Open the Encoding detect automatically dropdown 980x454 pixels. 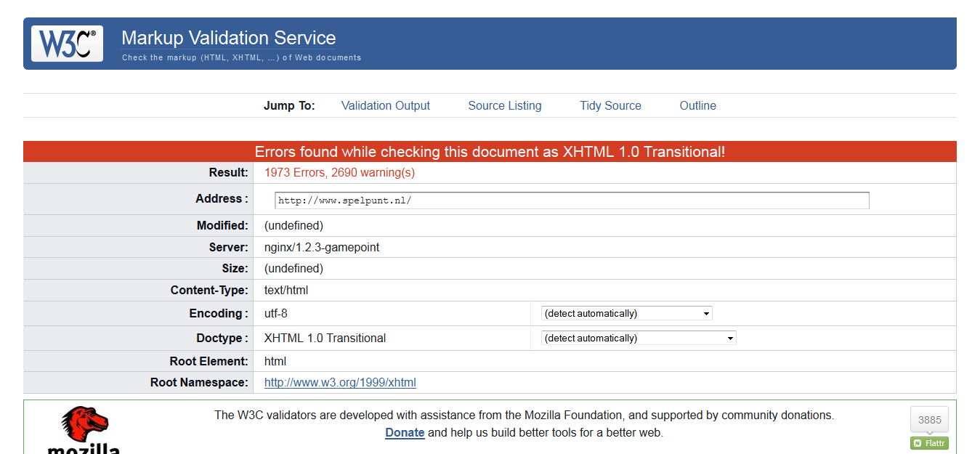tap(626, 314)
